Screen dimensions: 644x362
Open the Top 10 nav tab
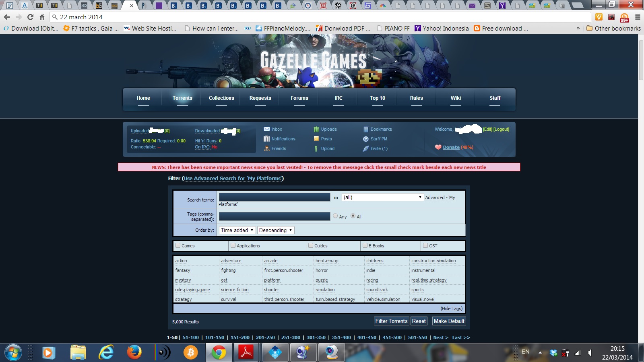click(x=378, y=98)
